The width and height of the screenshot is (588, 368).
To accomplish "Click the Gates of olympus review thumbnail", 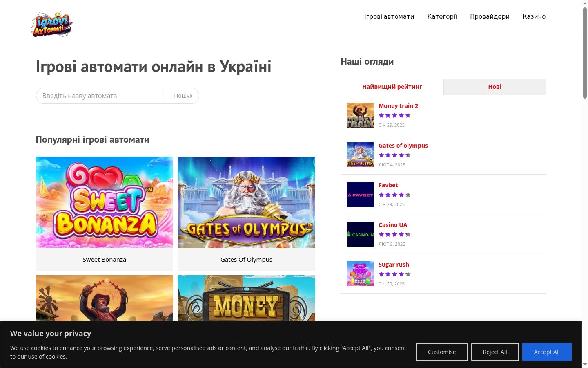I will (360, 155).
